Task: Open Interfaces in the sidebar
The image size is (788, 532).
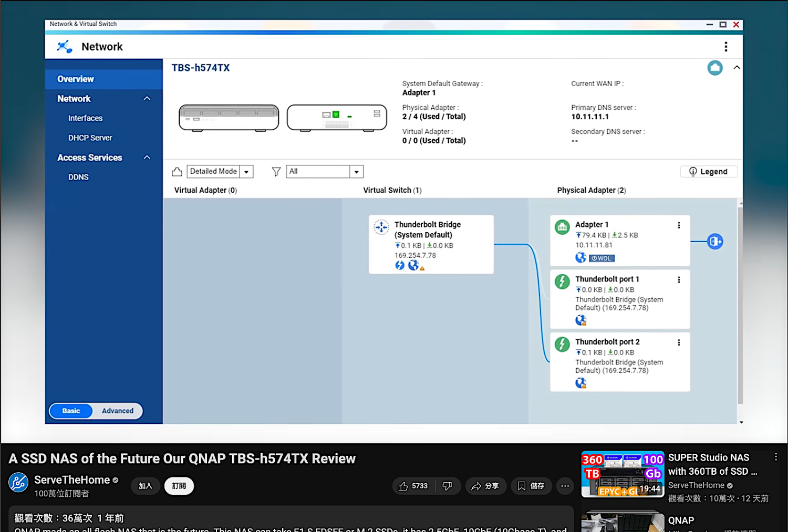Action: 85,118
